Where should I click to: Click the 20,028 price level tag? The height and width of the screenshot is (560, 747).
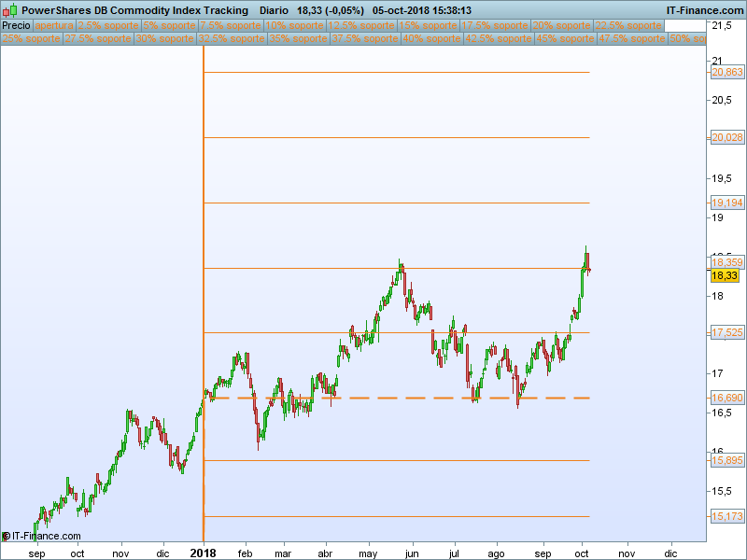pyautogui.click(x=727, y=137)
